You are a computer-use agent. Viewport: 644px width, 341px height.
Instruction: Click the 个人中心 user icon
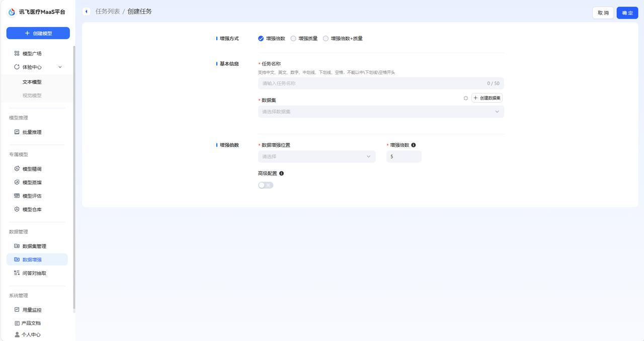[x=17, y=334]
